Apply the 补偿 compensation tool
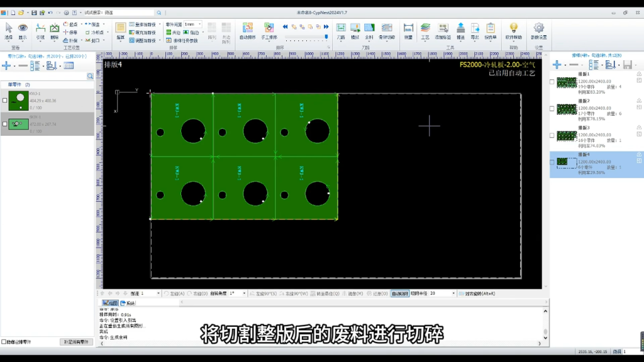Screen dimensions: 644x362 tap(70, 40)
